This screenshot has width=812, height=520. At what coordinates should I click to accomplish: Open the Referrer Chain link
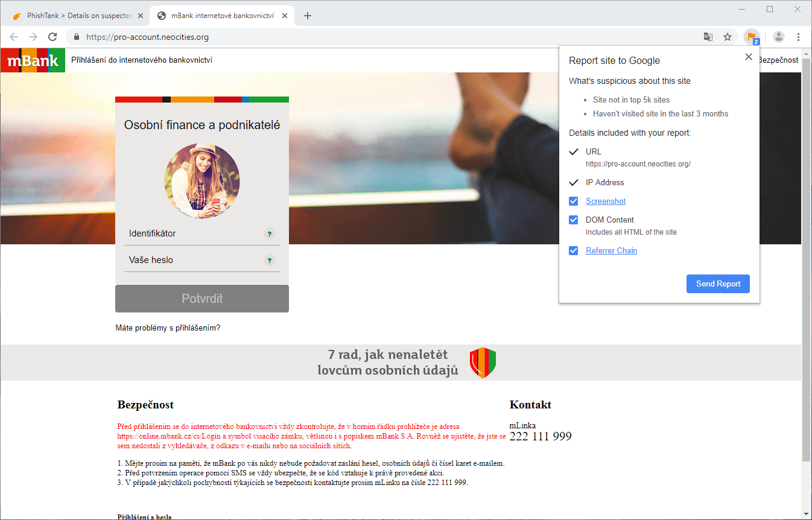611,251
